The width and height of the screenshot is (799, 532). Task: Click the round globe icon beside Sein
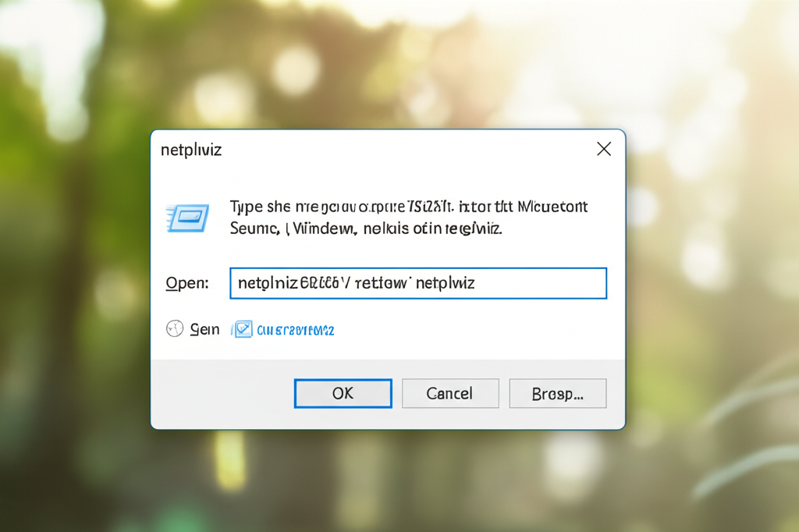(175, 329)
